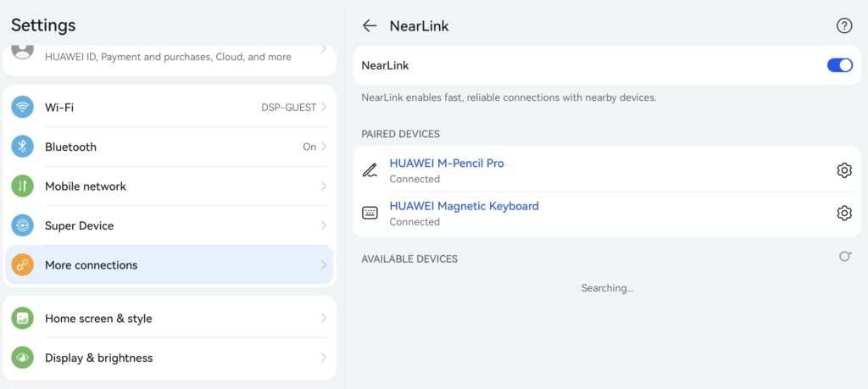Click DSP-GUEST Wi-Fi network label
Viewport: 868px width, 389px height.
click(288, 108)
